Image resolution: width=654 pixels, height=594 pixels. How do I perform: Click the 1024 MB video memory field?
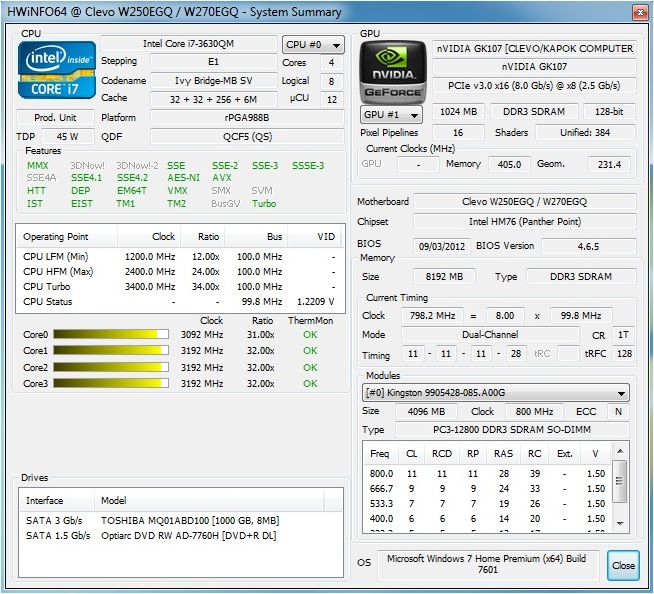458,111
